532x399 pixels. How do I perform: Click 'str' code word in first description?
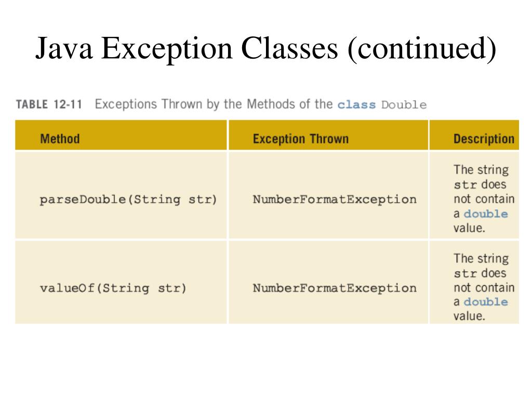tap(465, 185)
